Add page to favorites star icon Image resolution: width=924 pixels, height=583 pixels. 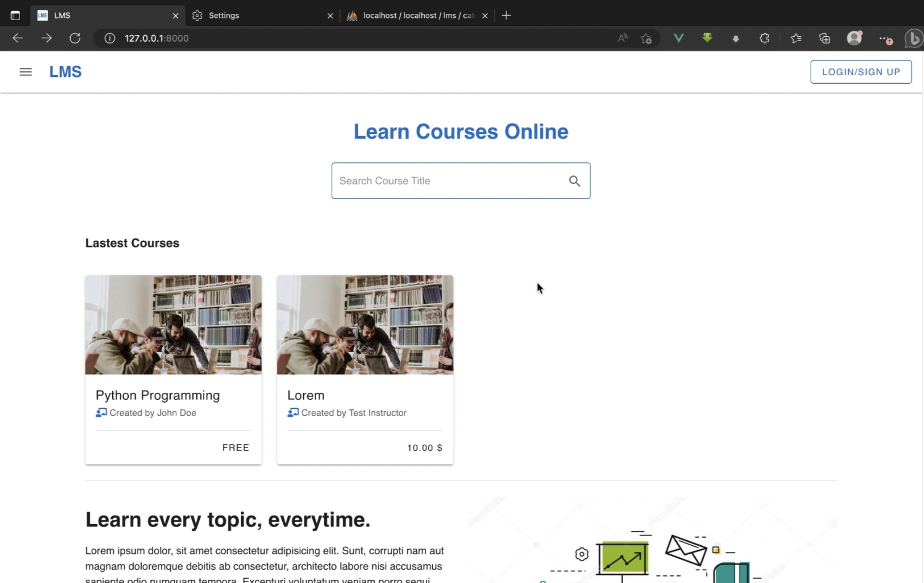[646, 38]
